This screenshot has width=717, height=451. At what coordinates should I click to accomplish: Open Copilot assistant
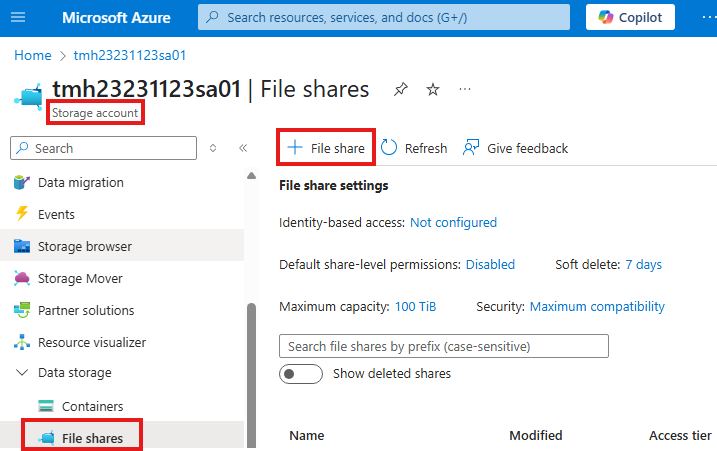pos(630,17)
